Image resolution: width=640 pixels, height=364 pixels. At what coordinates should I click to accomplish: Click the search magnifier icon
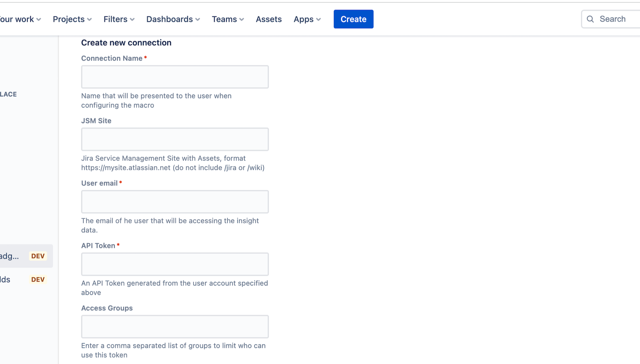tap(590, 19)
